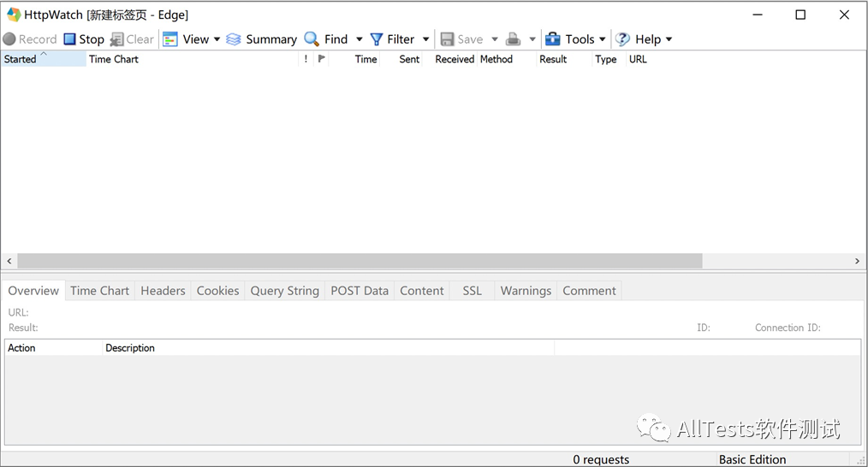868x467 pixels.
Task: Clear the request log
Action: point(132,39)
